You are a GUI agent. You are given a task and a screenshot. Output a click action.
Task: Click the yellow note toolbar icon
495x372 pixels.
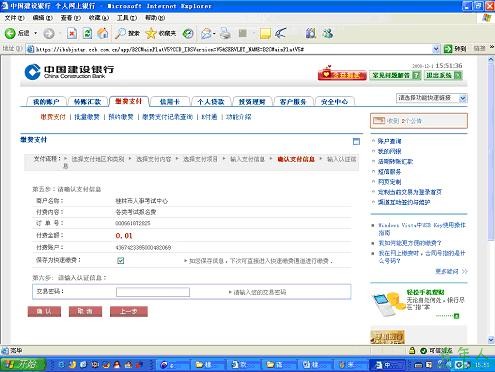click(x=265, y=33)
